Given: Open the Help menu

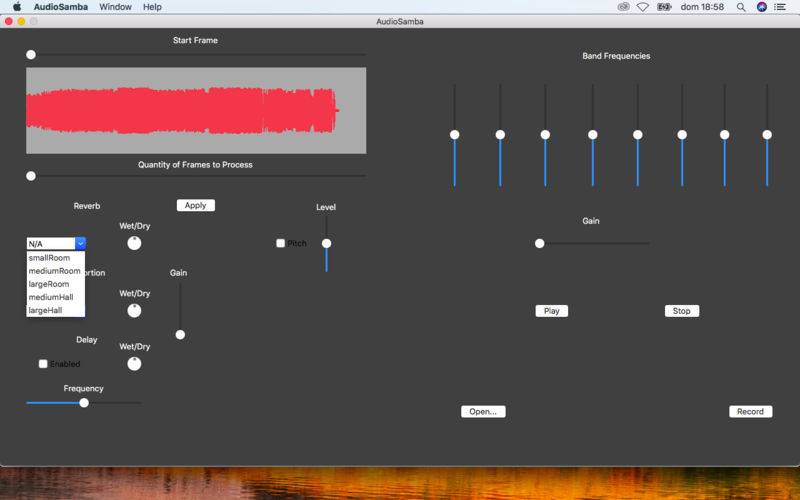Looking at the screenshot, I should click(x=152, y=7).
